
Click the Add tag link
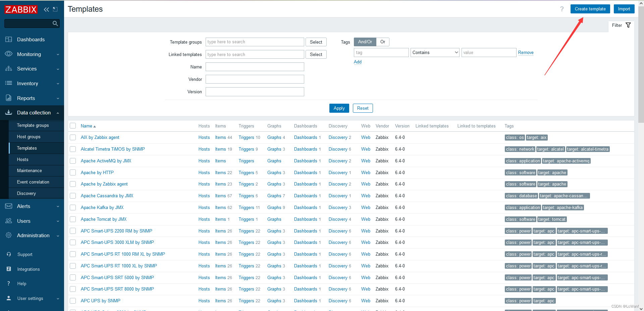click(x=358, y=62)
